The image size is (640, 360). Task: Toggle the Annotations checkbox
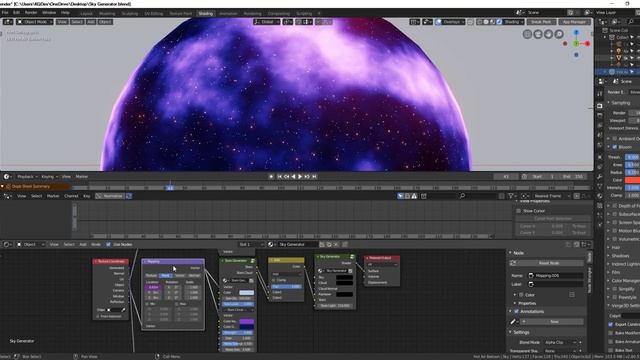516,311
